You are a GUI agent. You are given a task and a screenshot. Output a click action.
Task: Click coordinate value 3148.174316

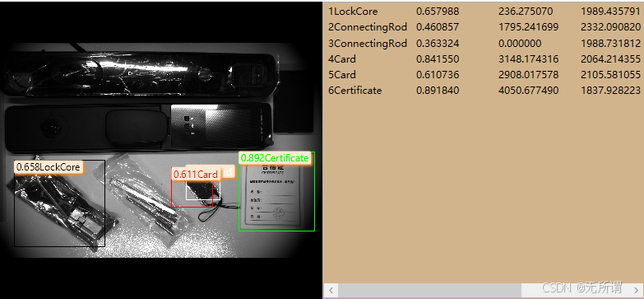click(x=528, y=58)
